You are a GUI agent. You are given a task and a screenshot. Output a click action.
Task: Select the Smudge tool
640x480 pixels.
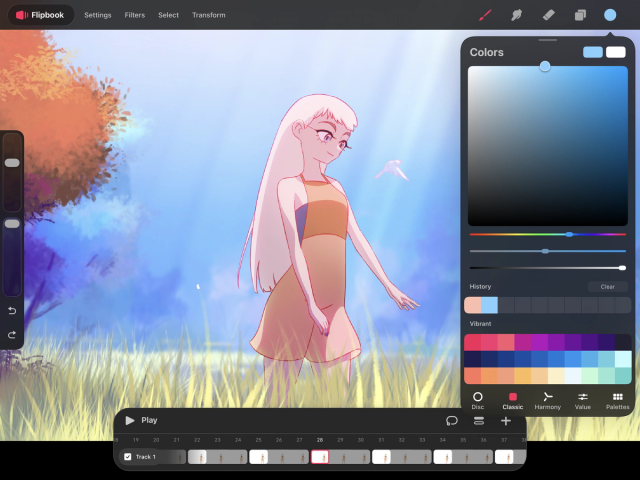click(x=516, y=15)
